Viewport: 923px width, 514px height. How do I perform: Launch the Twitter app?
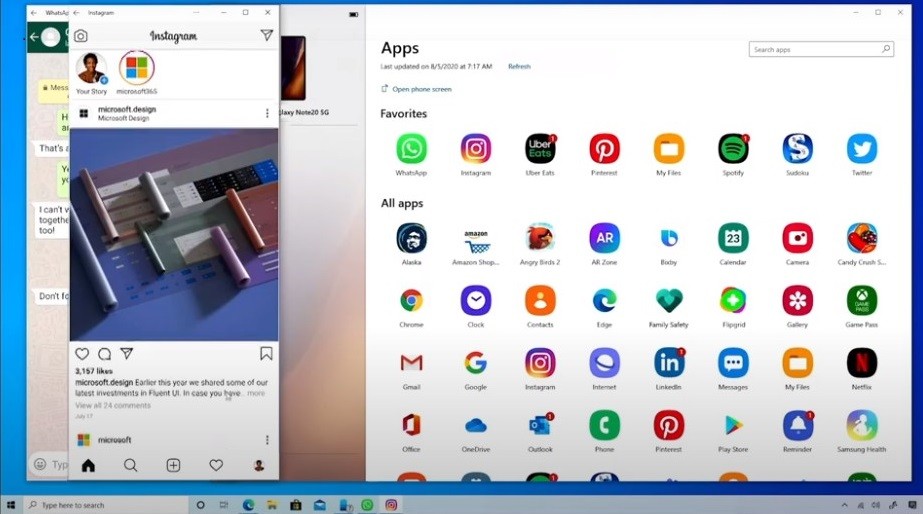(862, 149)
